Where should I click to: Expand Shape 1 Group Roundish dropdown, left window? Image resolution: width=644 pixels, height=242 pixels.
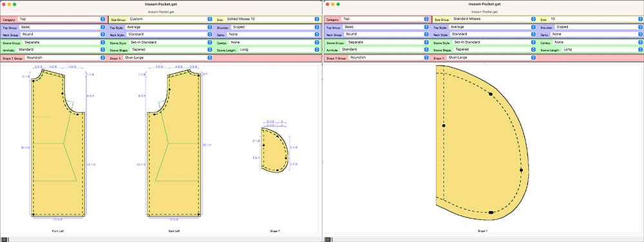coord(64,57)
